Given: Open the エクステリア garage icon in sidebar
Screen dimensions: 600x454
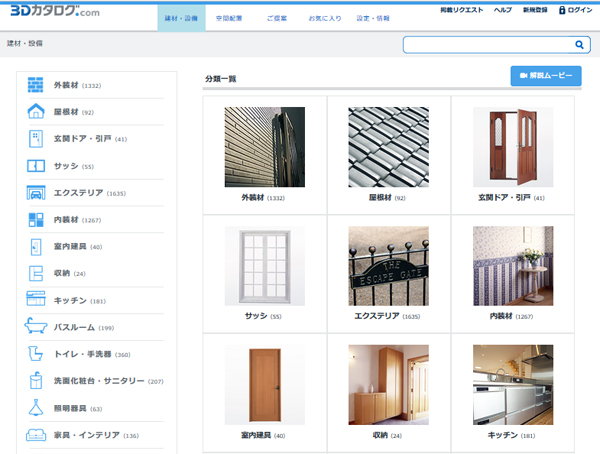Looking at the screenshot, I should [x=35, y=193].
